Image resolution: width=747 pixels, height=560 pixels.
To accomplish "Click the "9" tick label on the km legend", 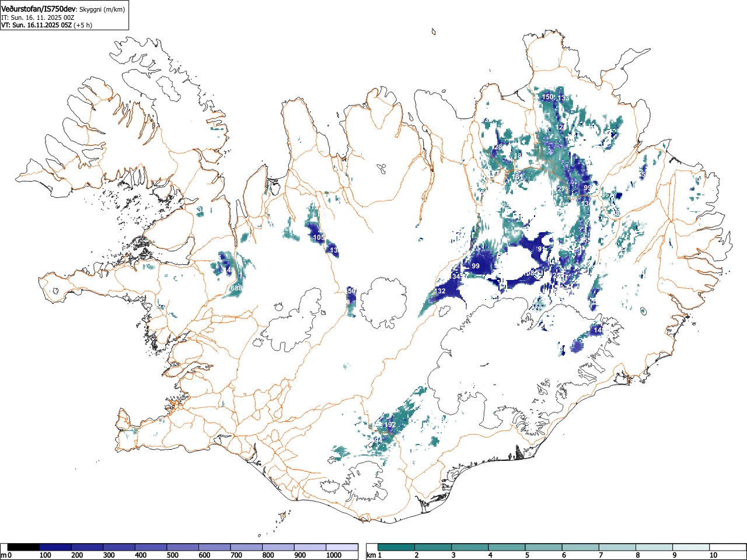I will coord(674,555).
